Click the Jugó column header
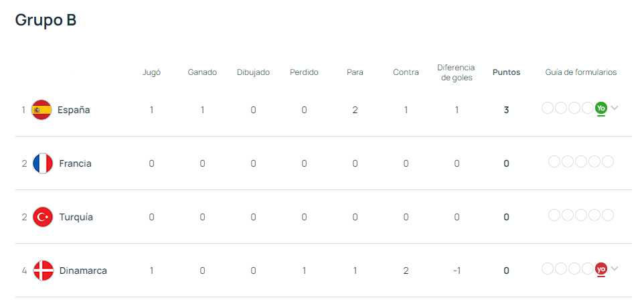This screenshot has width=644, height=308. click(151, 72)
